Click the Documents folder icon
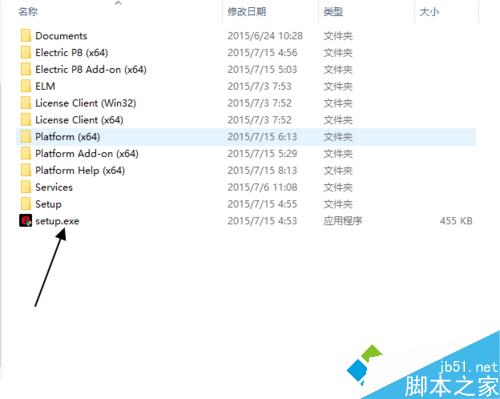 26,36
